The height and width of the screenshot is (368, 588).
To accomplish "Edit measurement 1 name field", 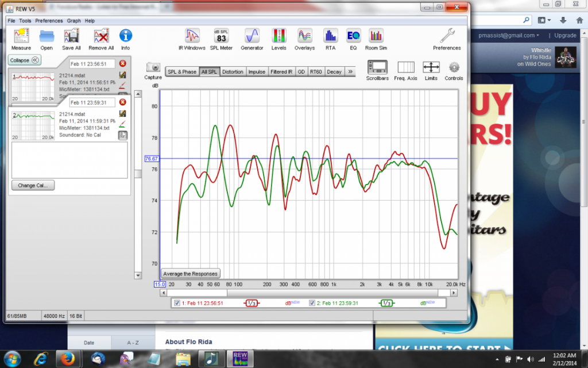I will click(x=92, y=64).
